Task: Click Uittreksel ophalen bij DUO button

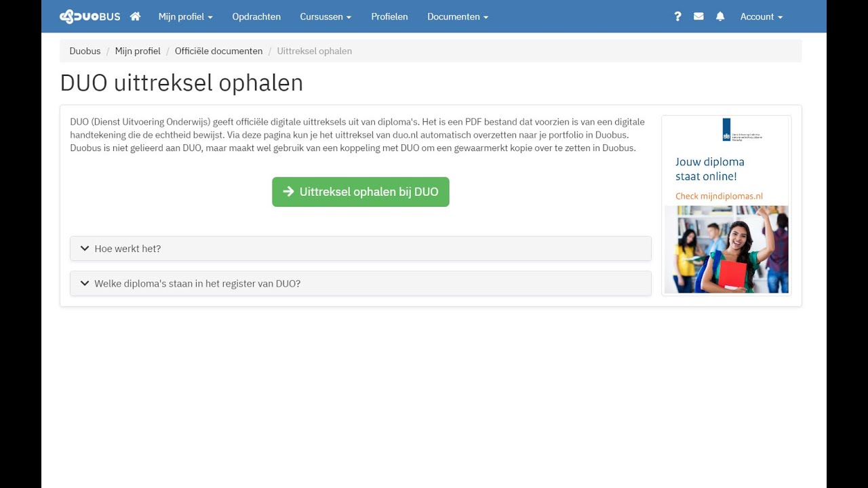Action: point(361,192)
